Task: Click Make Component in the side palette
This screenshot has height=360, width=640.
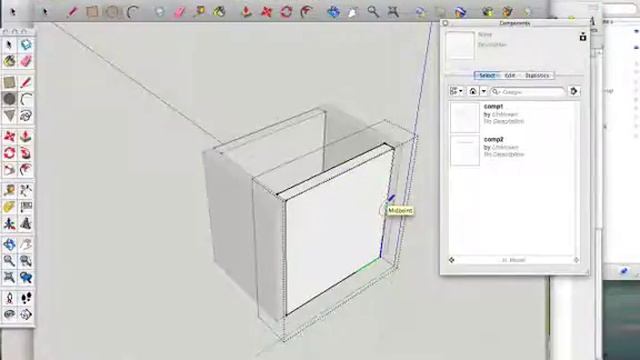Action: [26, 45]
